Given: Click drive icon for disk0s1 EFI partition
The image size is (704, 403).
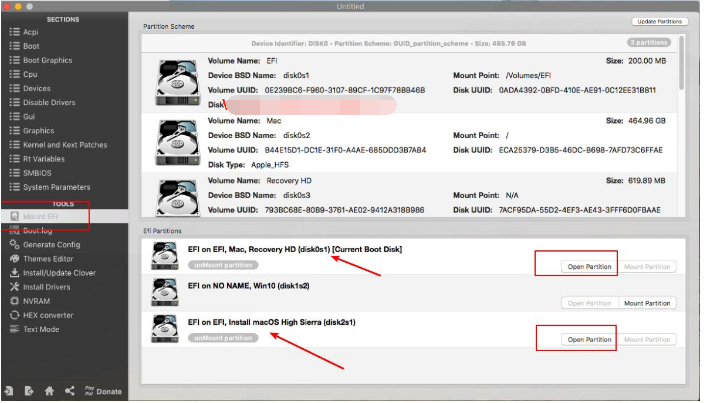Looking at the screenshot, I should [165, 256].
